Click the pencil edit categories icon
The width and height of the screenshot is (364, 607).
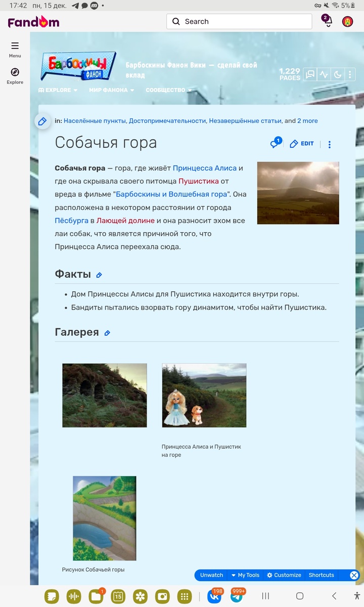coord(42,121)
